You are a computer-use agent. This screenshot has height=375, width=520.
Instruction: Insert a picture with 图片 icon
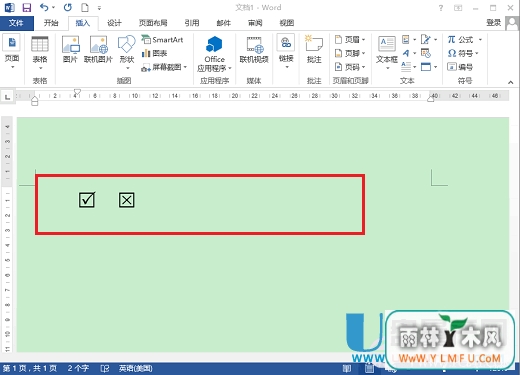[x=71, y=49]
